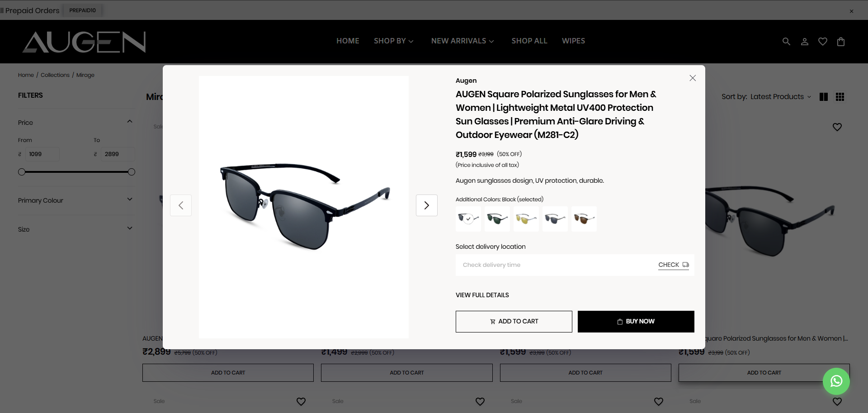Click the AUGEN logo

[84, 42]
